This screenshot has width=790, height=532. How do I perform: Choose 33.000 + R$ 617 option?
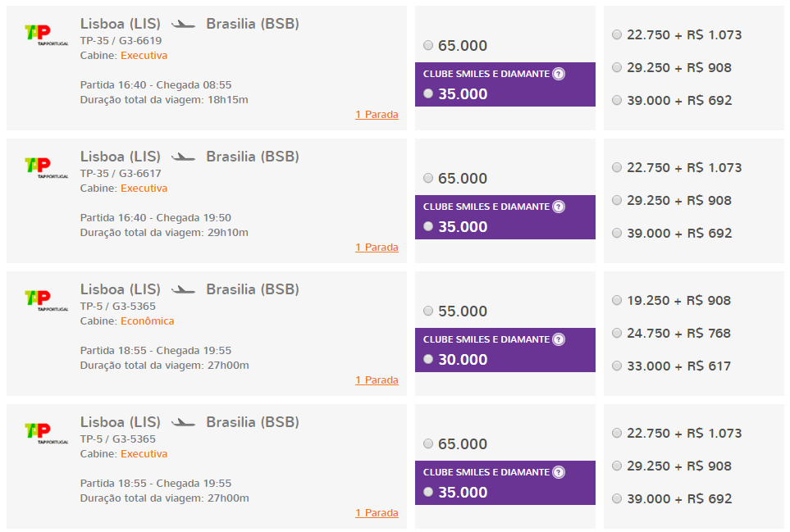[x=617, y=366]
